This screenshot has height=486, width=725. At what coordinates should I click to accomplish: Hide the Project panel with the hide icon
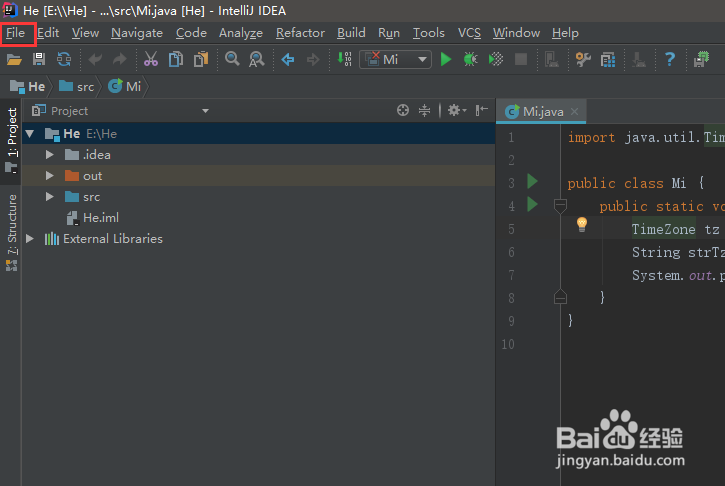tap(481, 110)
